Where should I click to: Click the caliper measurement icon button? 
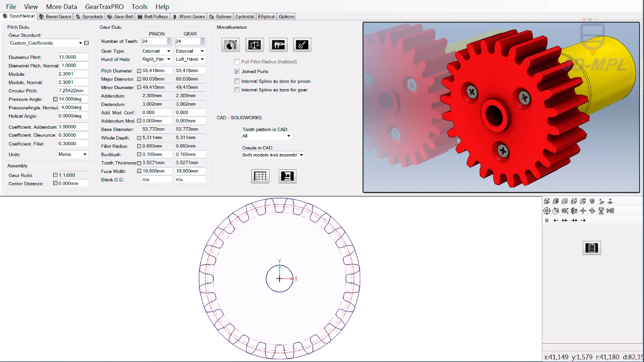(278, 45)
